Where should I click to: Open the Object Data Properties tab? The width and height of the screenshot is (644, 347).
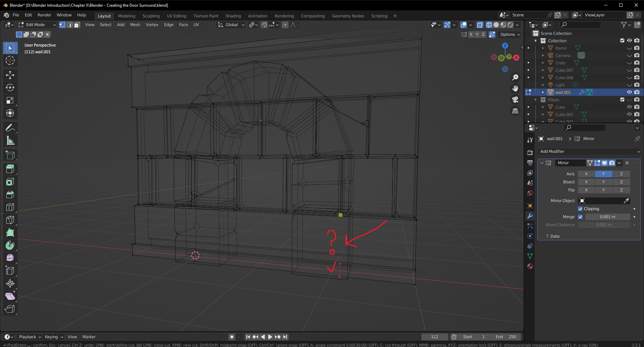(x=530, y=256)
